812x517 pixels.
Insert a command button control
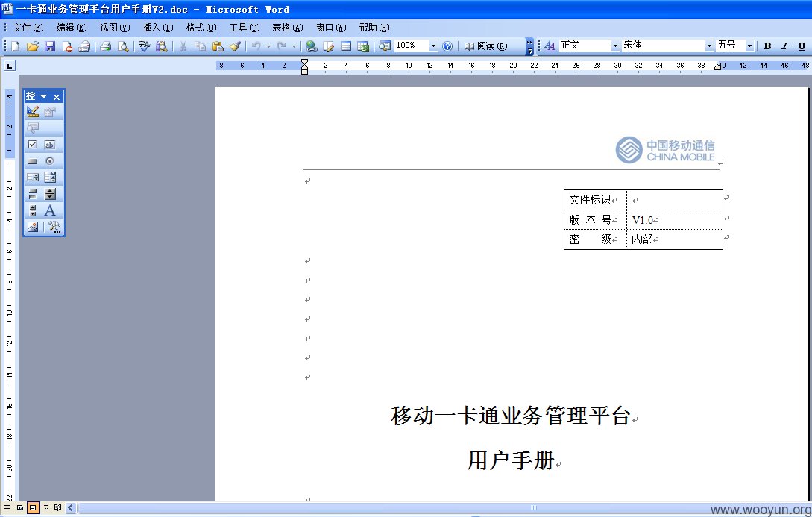(x=33, y=161)
